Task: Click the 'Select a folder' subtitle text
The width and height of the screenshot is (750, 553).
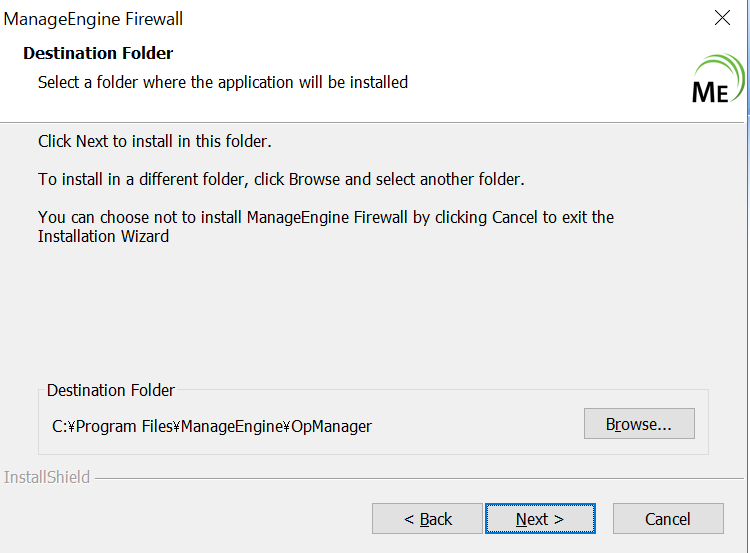Action: tap(223, 82)
